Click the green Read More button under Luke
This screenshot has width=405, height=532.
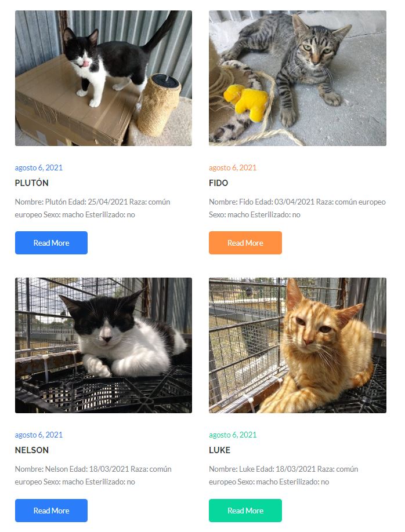245,511
